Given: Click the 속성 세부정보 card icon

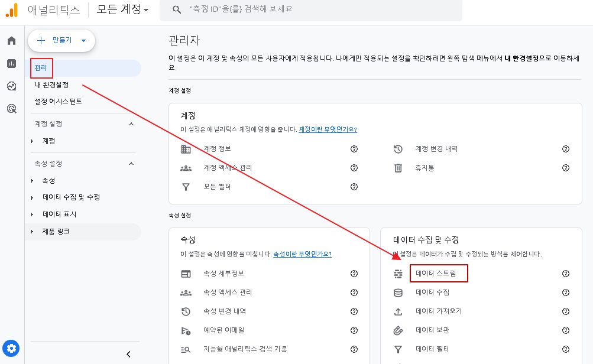Looking at the screenshot, I should 186,274.
